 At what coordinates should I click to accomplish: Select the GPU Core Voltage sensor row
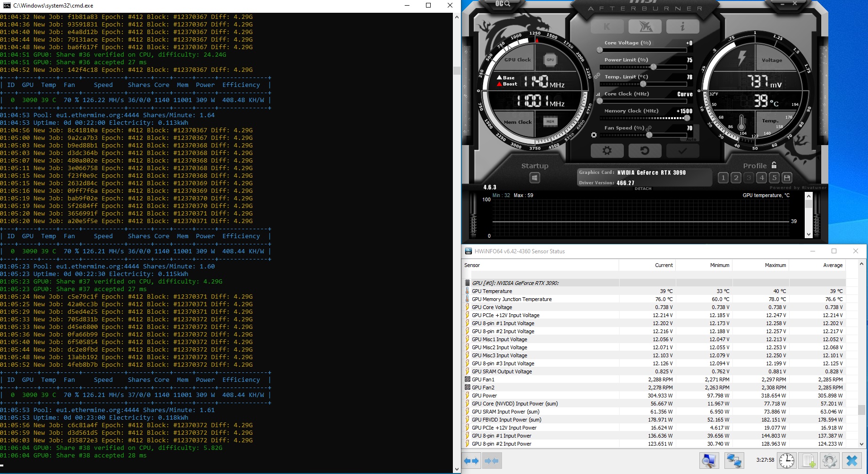pos(654,307)
